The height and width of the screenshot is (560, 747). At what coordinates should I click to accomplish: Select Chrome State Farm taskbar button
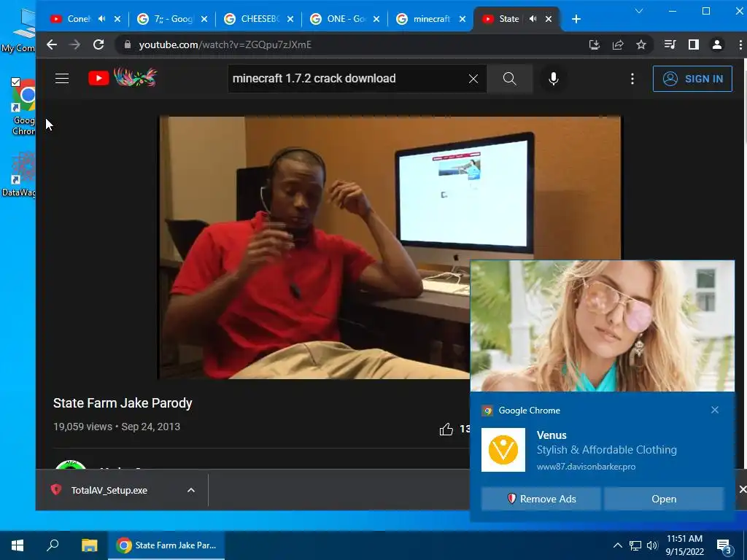tap(166, 545)
